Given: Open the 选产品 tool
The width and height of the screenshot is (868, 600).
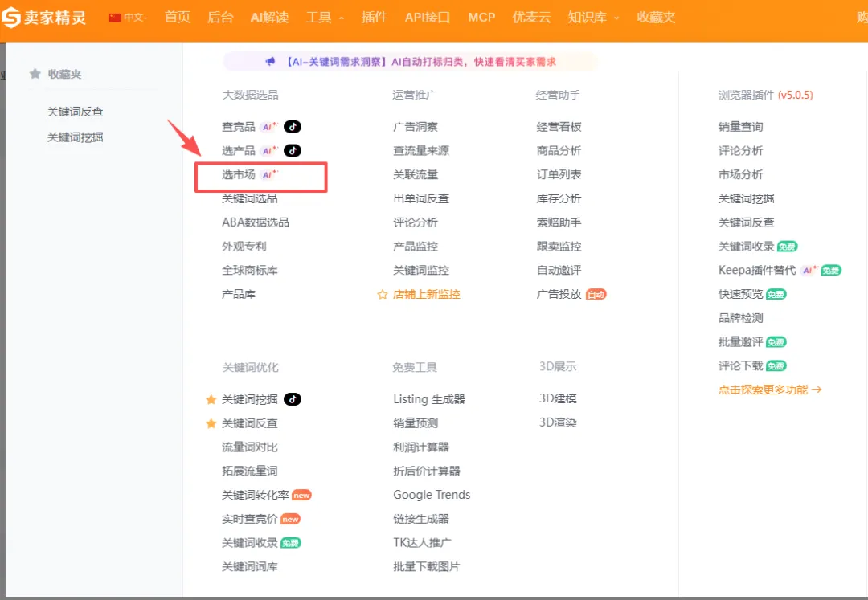Looking at the screenshot, I should [x=238, y=150].
